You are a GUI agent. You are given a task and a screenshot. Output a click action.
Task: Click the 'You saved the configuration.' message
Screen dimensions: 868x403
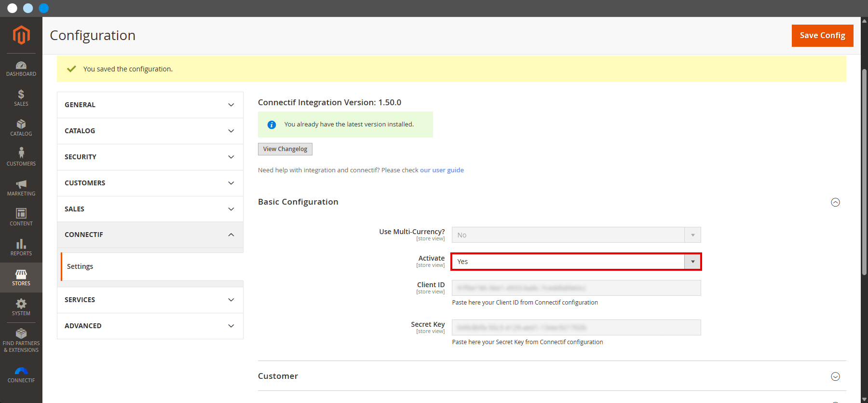[128, 69]
